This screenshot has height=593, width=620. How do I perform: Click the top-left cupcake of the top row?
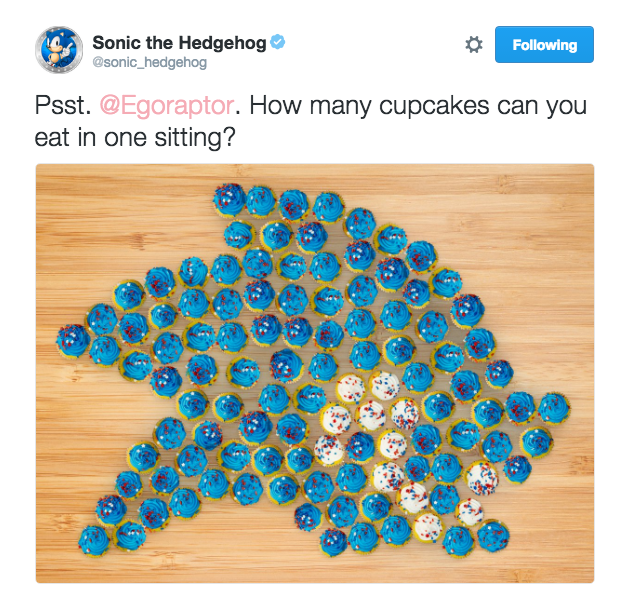[x=229, y=200]
